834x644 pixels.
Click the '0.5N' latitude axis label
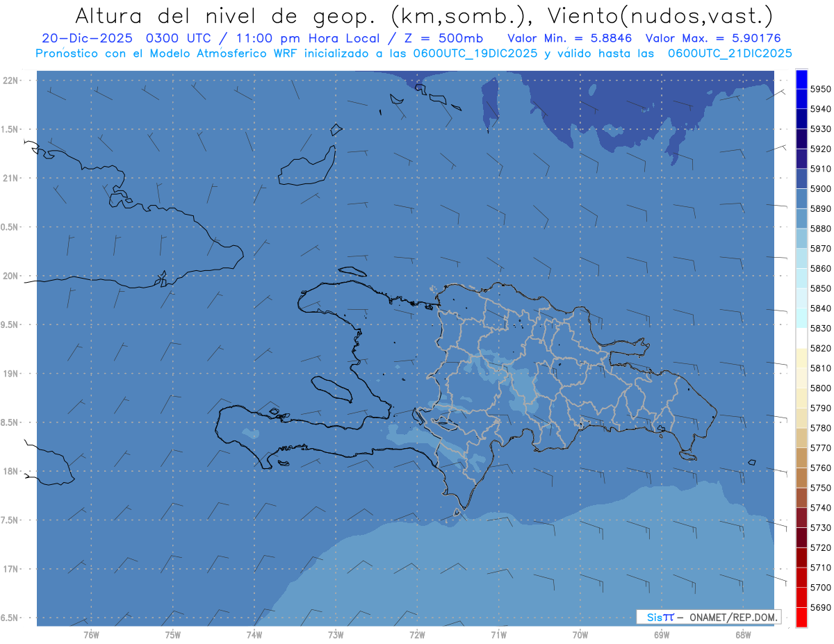10,227
